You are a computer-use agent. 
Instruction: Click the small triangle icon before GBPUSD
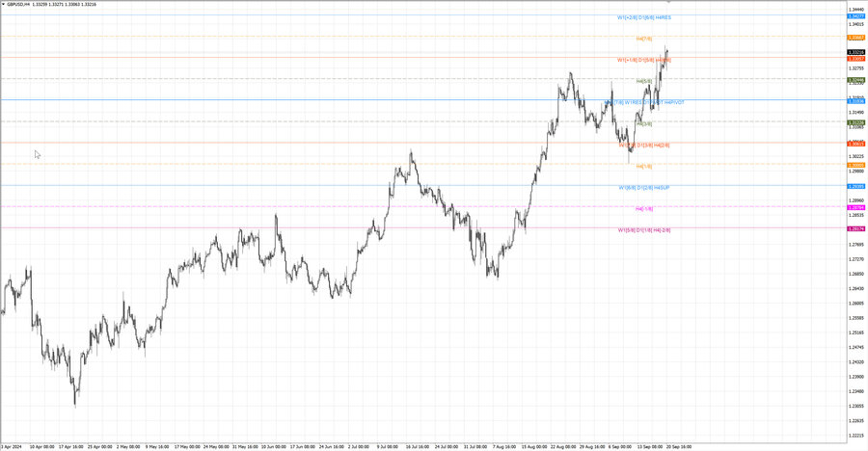pyautogui.click(x=3, y=4)
